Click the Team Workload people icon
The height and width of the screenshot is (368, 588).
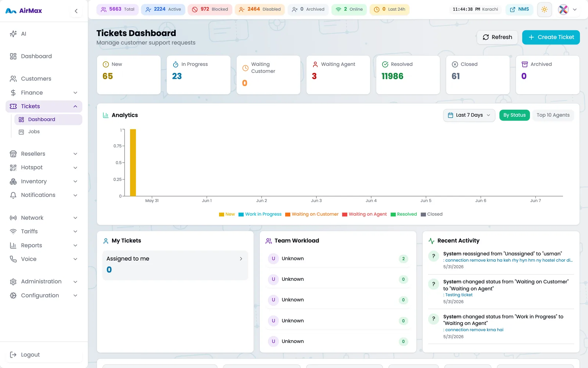[x=269, y=241]
